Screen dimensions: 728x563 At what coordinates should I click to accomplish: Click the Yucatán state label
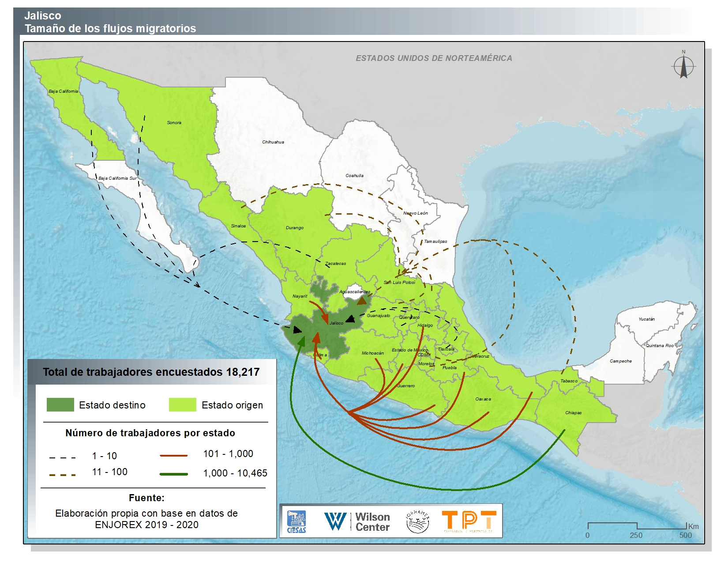[646, 319]
